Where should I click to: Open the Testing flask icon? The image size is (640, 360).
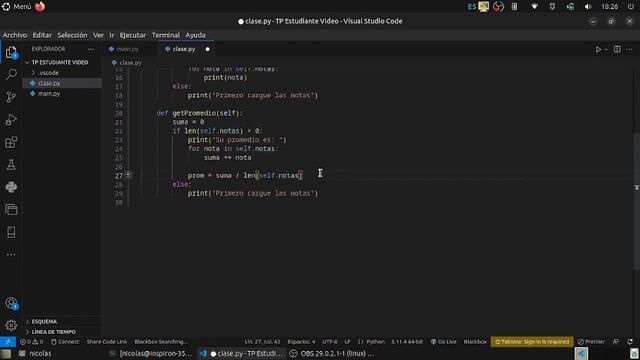coord(11,164)
